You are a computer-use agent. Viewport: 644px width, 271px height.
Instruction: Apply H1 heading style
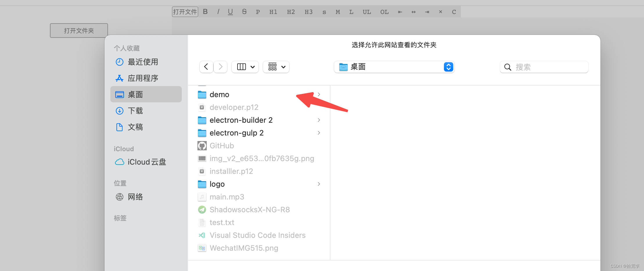pos(273,12)
